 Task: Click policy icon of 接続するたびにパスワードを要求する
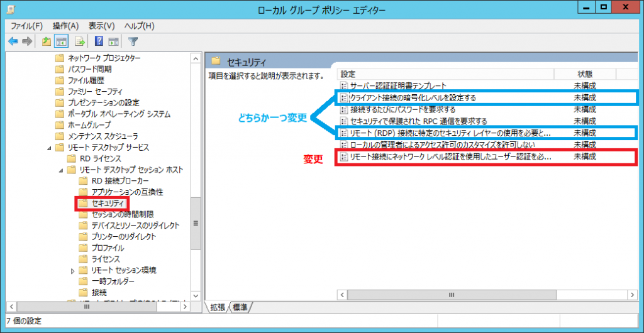coord(344,109)
